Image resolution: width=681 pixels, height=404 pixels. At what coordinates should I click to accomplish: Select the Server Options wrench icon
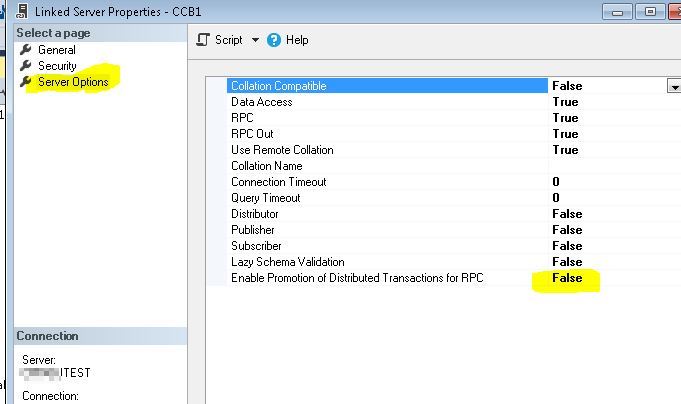[26, 82]
